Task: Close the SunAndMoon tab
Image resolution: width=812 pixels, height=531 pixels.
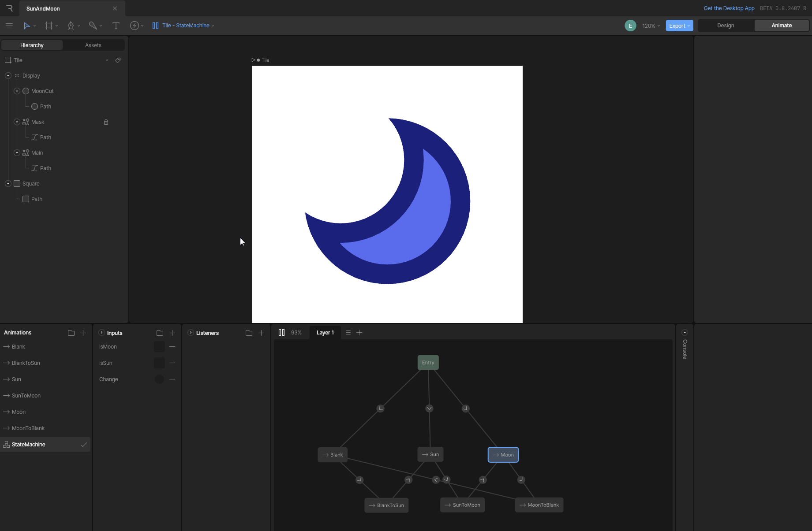Action: tap(115, 8)
